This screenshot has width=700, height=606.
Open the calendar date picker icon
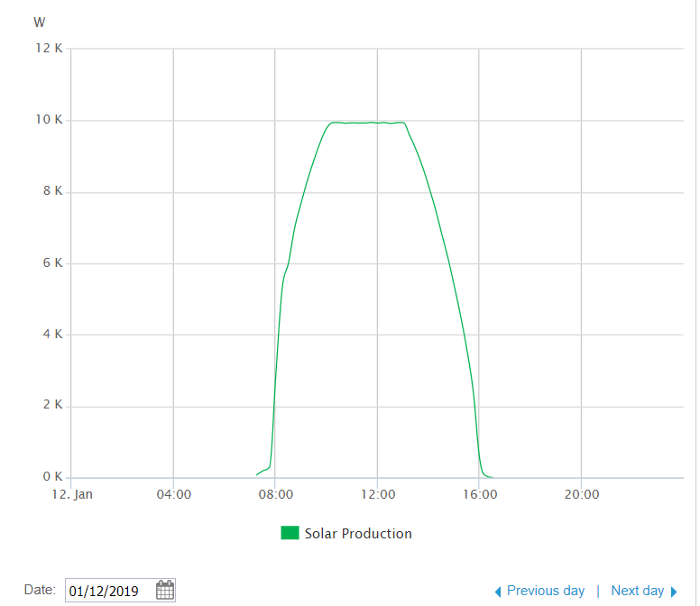165,590
